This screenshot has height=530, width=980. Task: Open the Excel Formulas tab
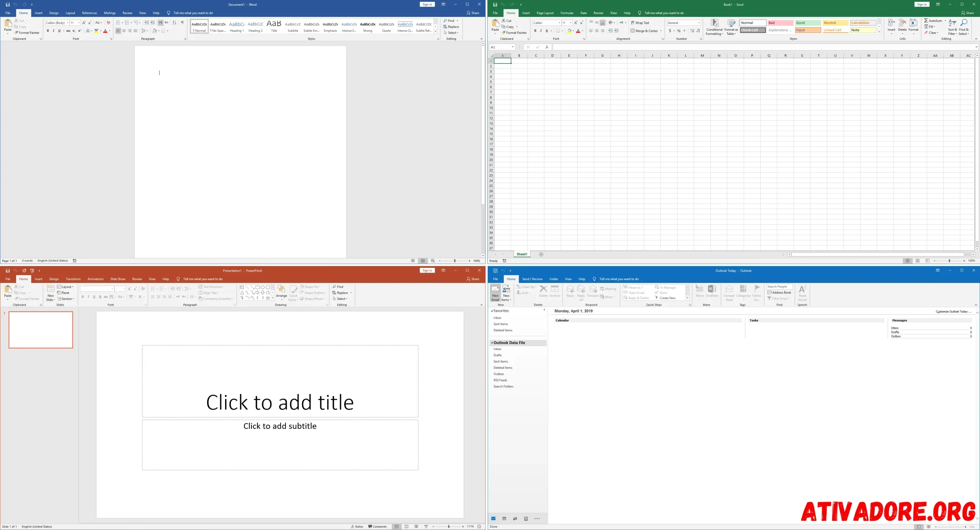(567, 13)
